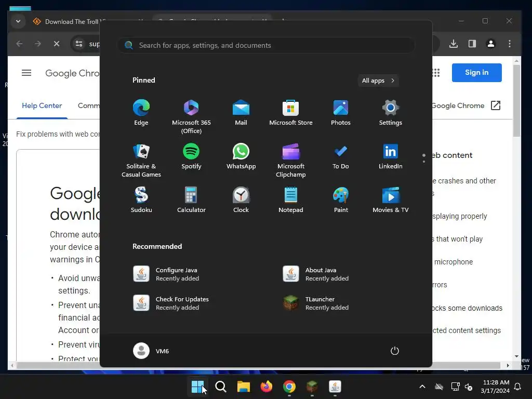The width and height of the screenshot is (532, 399).
Task: Open the Java icon on the taskbar
Action: [335, 387]
